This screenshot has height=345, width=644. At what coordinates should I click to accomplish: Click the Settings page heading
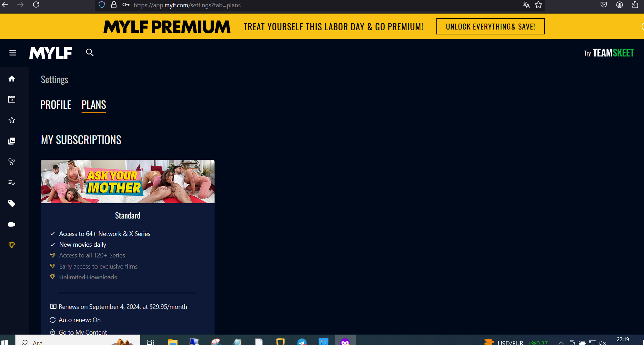tap(55, 80)
